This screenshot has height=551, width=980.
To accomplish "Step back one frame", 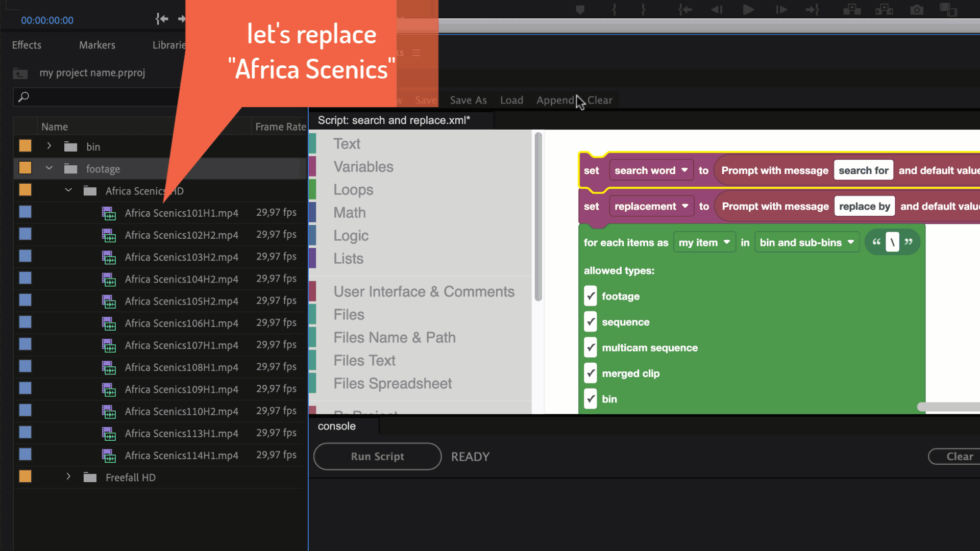I will click(x=717, y=10).
